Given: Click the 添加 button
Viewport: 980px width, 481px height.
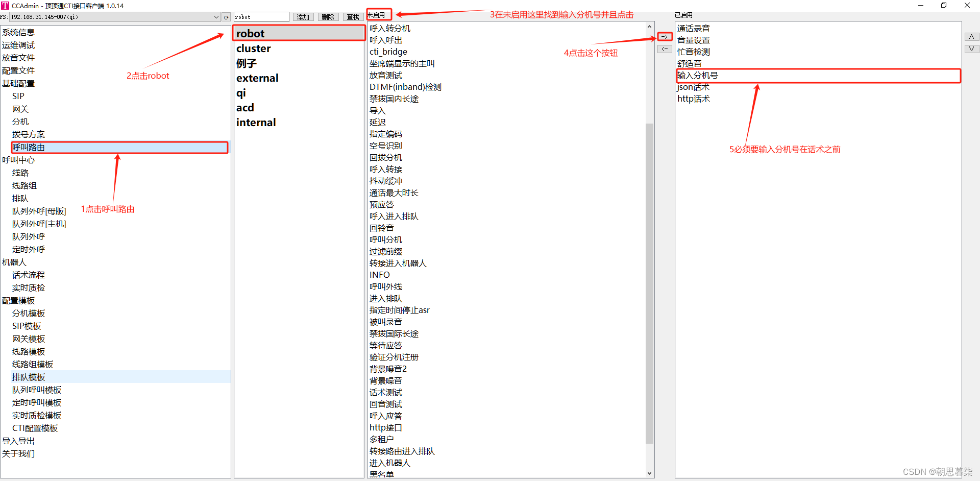Looking at the screenshot, I should pos(303,17).
